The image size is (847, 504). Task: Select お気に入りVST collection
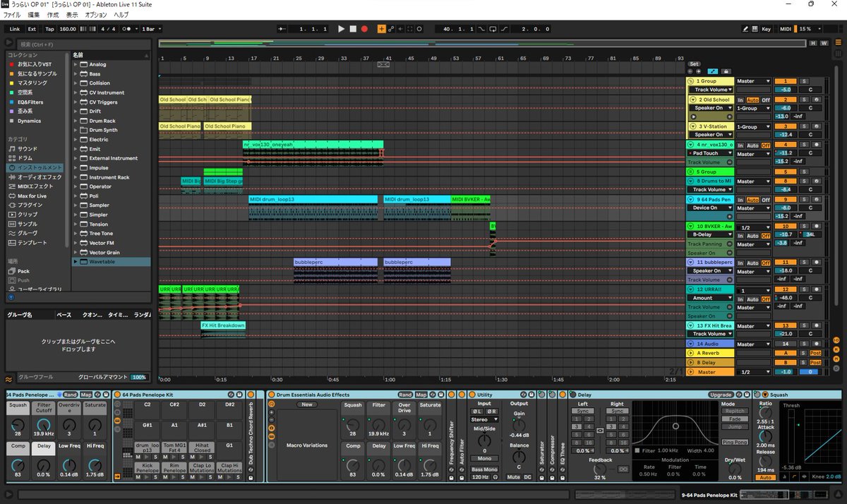[34, 64]
